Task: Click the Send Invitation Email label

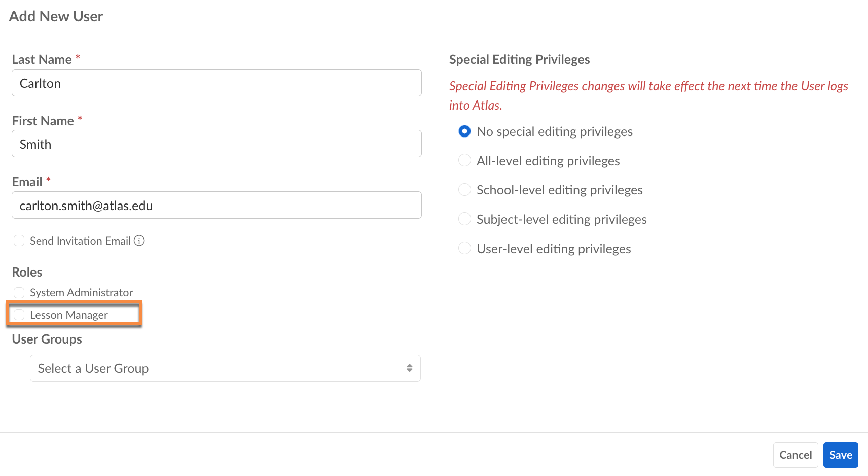Action: (x=80, y=241)
